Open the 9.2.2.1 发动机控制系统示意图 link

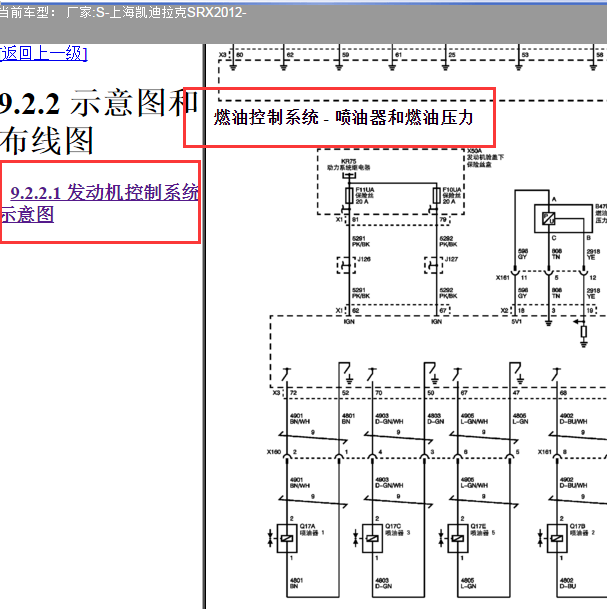pyautogui.click(x=99, y=203)
